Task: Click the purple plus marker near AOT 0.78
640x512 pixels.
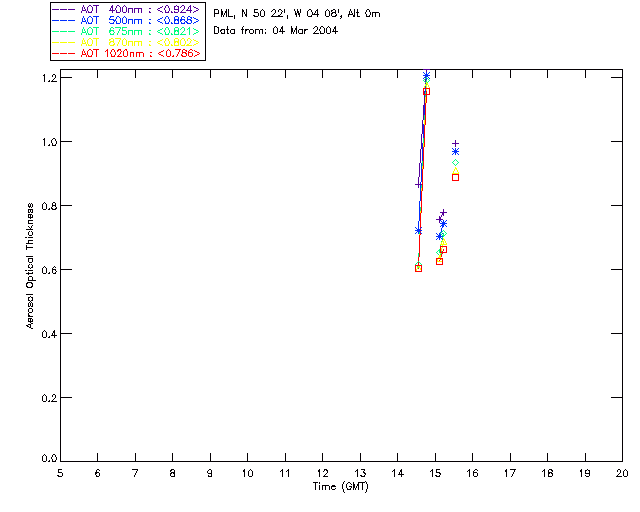Action: point(444,213)
